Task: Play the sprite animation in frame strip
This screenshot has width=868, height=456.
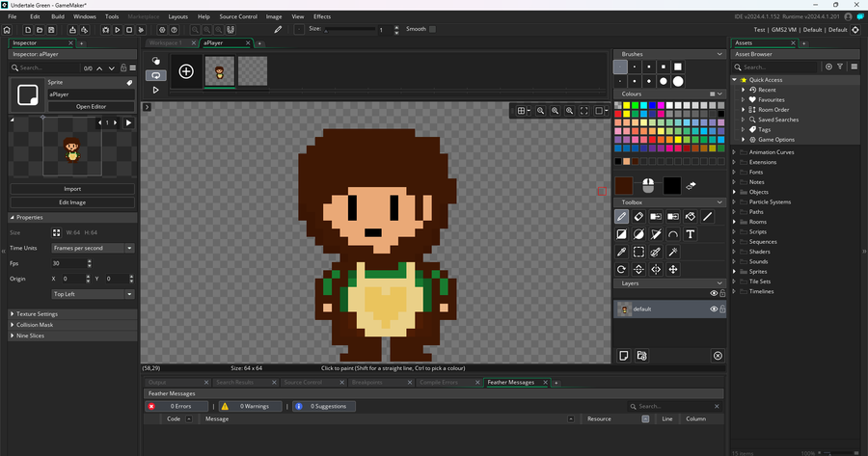Action: tap(156, 90)
